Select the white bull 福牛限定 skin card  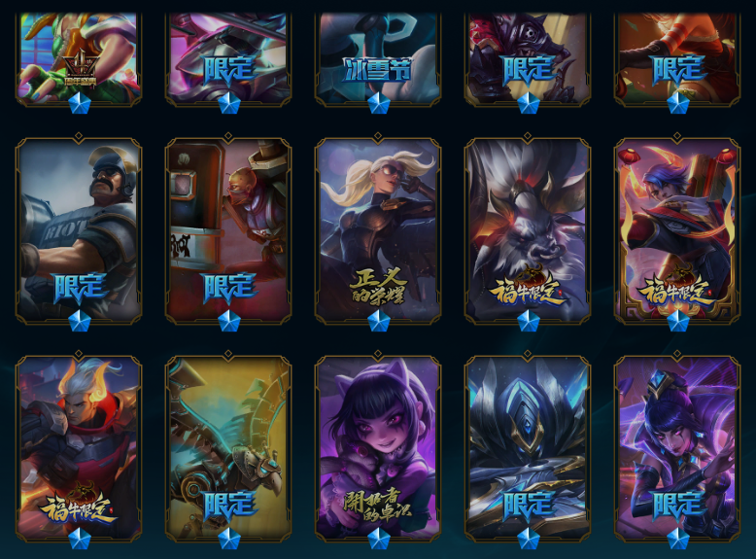[x=528, y=230]
